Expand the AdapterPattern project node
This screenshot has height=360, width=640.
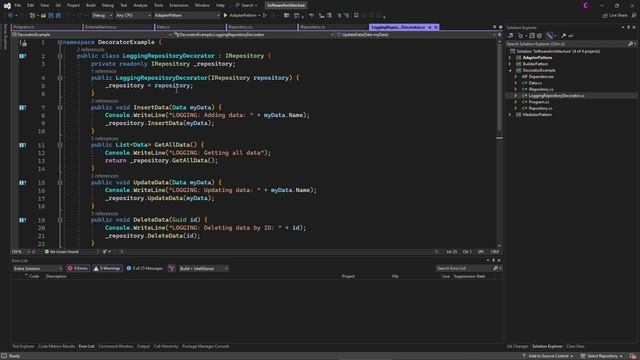click(510, 58)
